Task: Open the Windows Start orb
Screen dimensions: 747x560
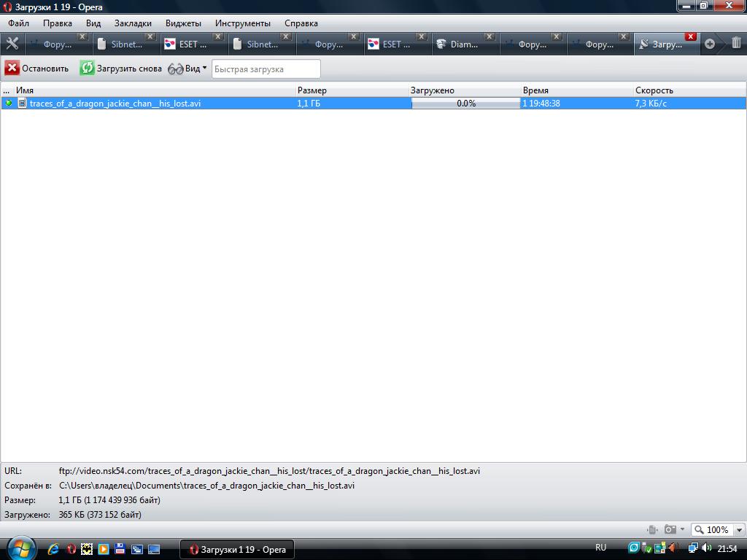Action: (20, 548)
